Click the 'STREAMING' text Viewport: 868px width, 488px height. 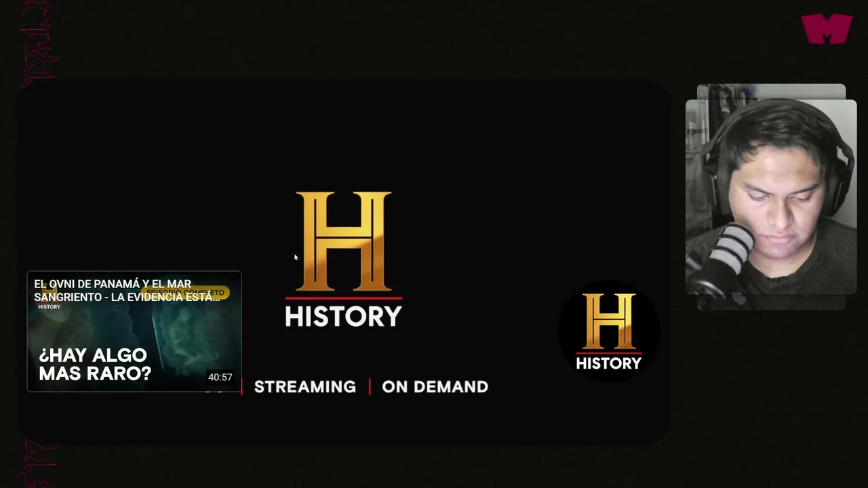coord(304,387)
